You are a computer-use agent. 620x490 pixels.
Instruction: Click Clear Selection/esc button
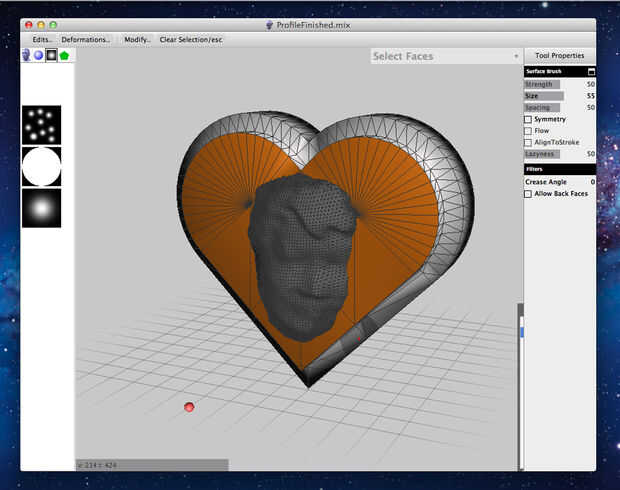pyautogui.click(x=189, y=40)
